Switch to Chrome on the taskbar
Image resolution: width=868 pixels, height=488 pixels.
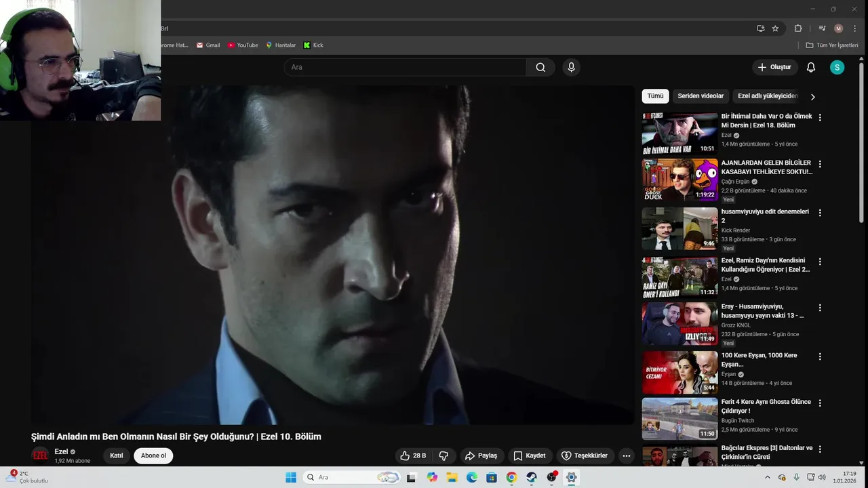pos(512,477)
